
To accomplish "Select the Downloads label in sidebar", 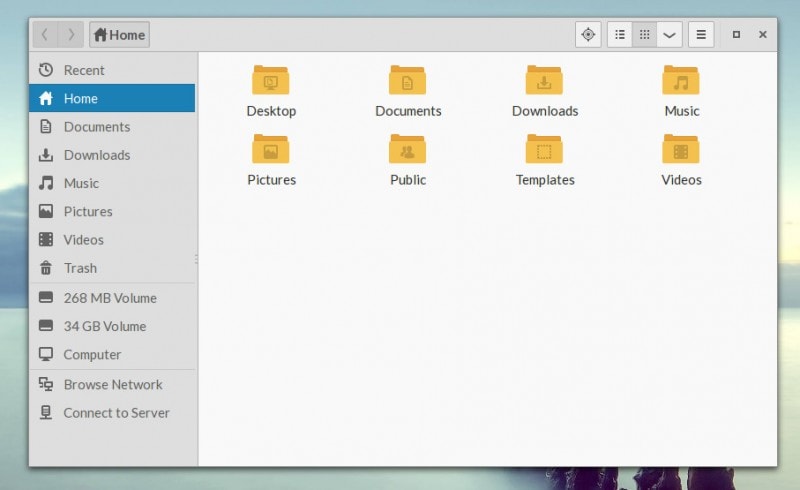I will [x=97, y=155].
